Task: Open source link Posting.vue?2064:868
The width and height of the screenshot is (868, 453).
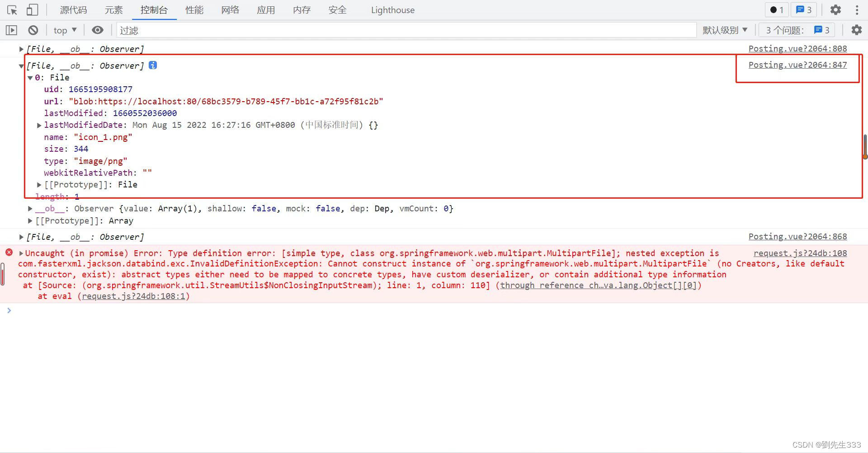Action: pos(797,237)
